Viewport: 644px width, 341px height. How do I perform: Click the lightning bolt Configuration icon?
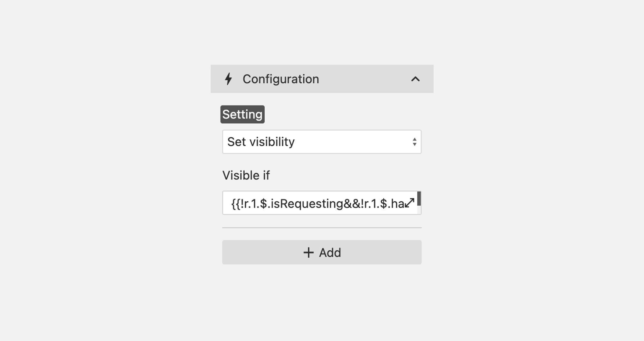coord(228,79)
